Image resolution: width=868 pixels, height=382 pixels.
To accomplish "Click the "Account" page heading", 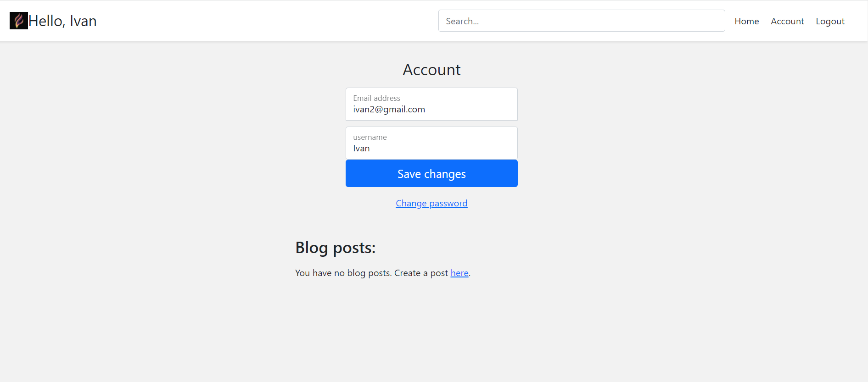I will [431, 70].
